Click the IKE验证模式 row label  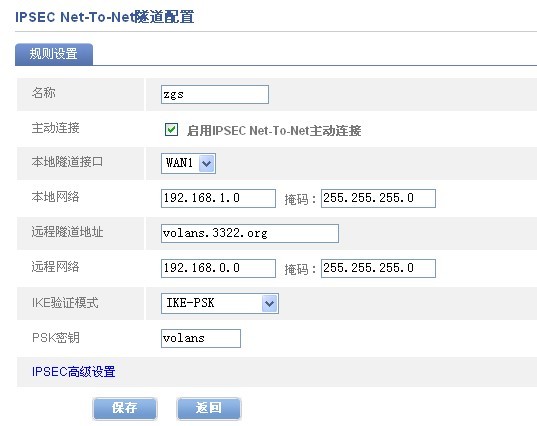tap(65, 303)
